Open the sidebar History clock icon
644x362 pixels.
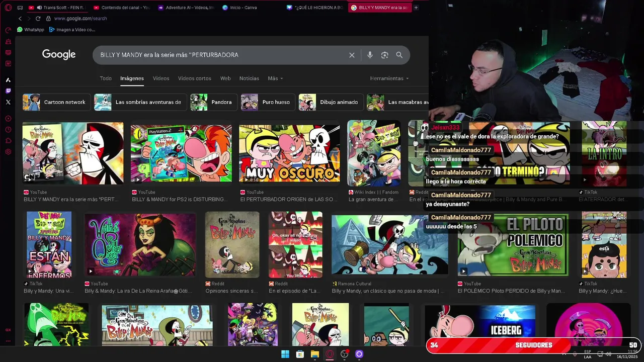(8, 130)
